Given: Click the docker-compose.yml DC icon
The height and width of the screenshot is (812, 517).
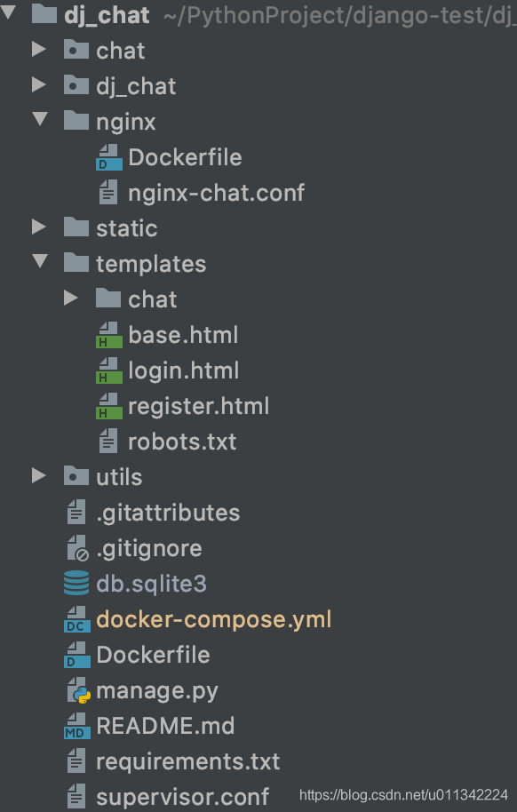Looking at the screenshot, I should 77,619.
